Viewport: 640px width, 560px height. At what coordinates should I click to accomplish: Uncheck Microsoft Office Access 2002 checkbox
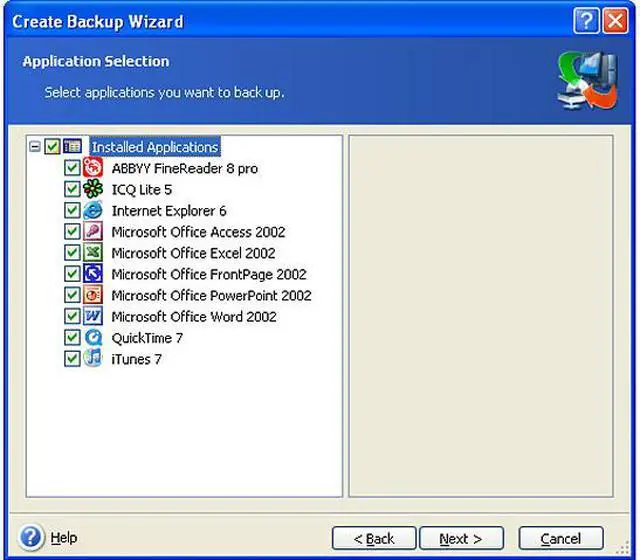72,231
